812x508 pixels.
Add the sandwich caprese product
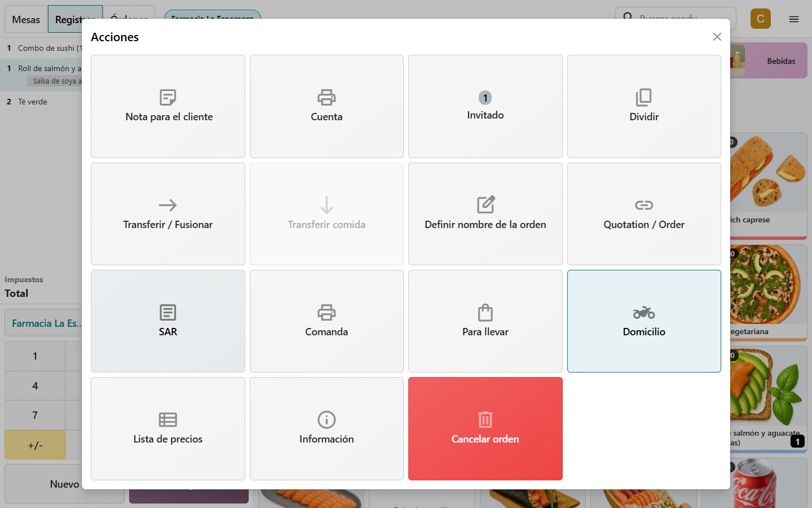click(x=769, y=186)
